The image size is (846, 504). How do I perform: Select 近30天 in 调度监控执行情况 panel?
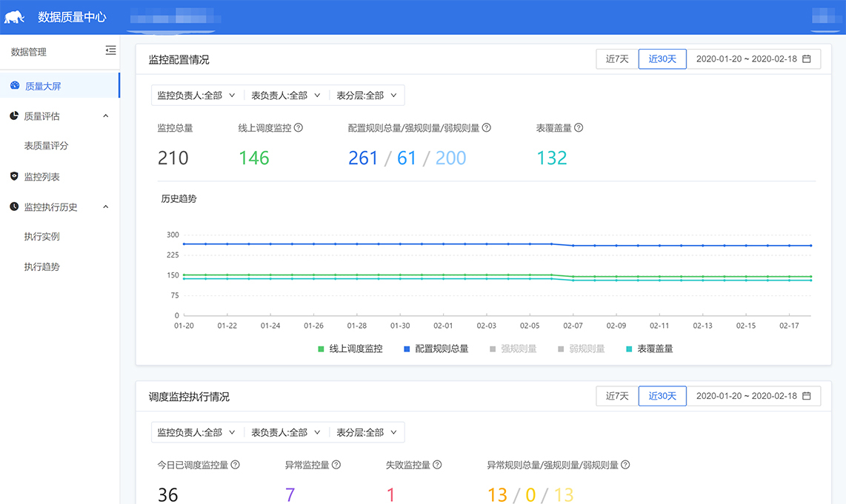[662, 396]
